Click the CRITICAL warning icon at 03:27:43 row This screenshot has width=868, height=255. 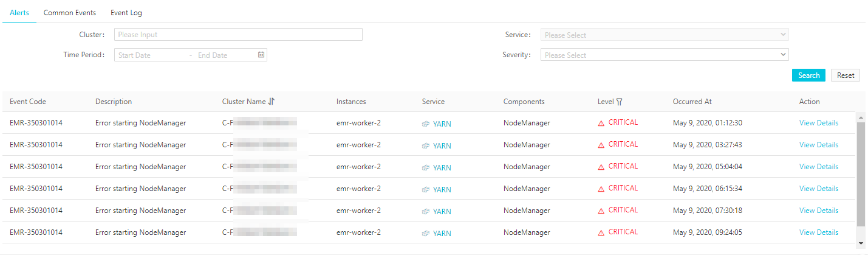coord(601,145)
